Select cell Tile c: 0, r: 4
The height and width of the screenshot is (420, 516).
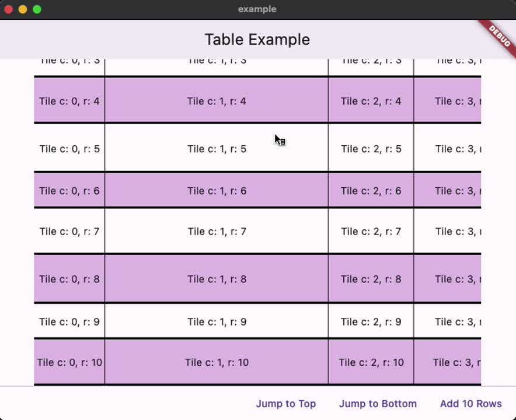tap(69, 100)
